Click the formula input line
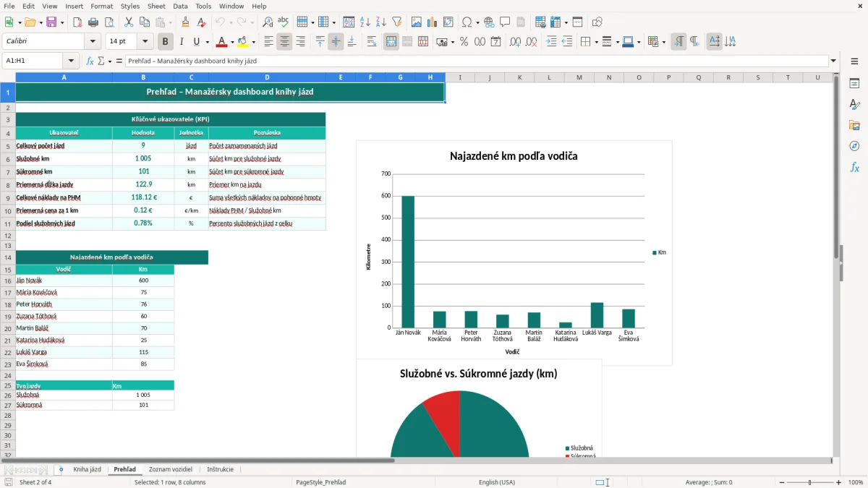This screenshot has width=868, height=488. pos(476,61)
